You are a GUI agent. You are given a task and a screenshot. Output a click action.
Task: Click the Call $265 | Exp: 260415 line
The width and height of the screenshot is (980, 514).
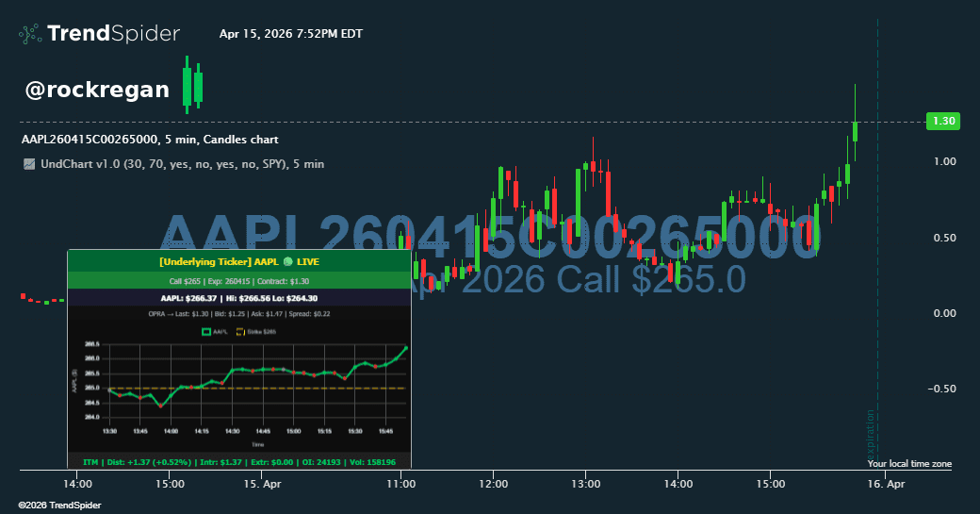(239, 281)
